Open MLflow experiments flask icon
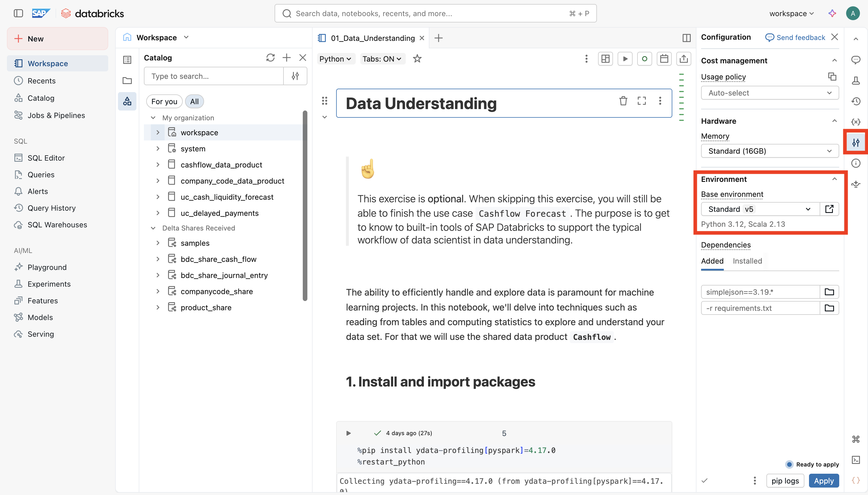The width and height of the screenshot is (868, 495). [855, 81]
